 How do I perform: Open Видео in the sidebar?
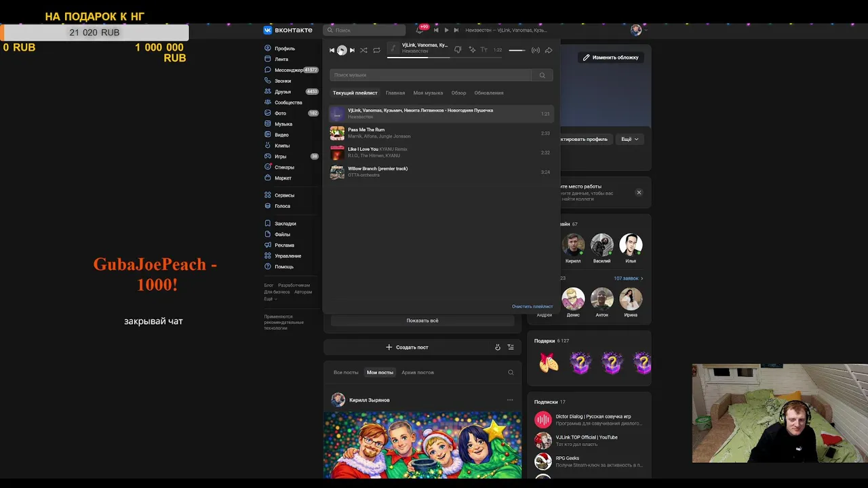[x=277, y=135]
